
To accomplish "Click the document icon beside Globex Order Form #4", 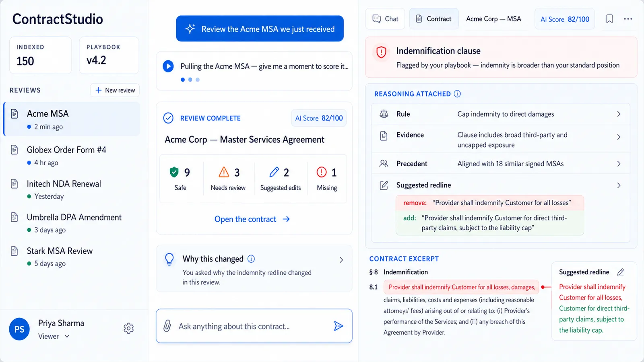I will [14, 150].
